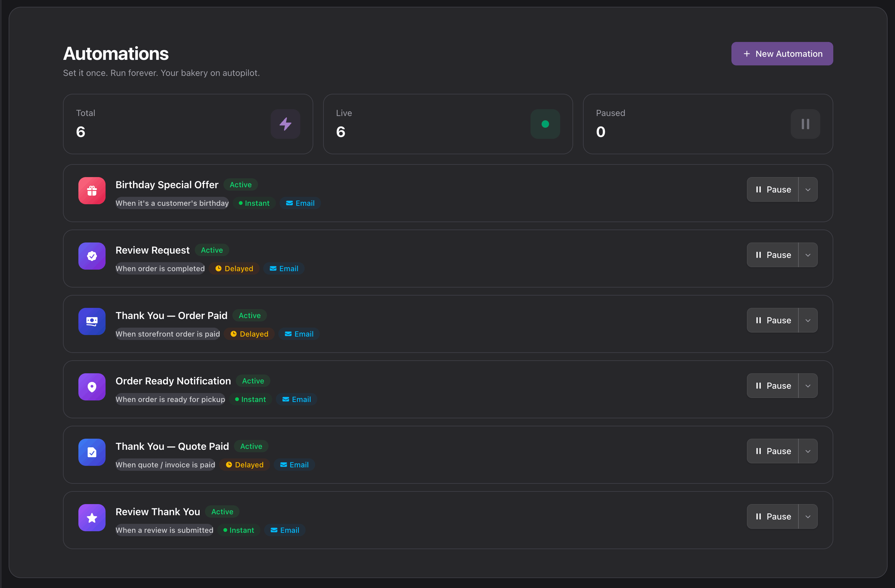Click the location pin icon on Order Ready Notification

[92, 387]
